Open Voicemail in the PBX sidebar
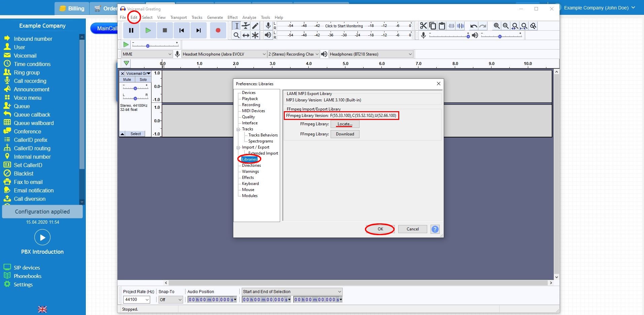Viewport: 644px width, 315px height. click(x=25, y=56)
